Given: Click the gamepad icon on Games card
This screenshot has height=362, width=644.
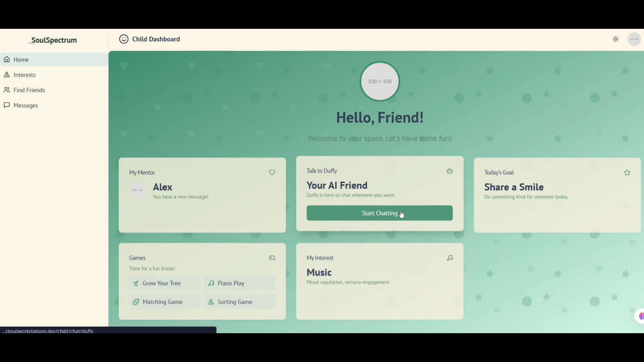Looking at the screenshot, I should [272, 258].
